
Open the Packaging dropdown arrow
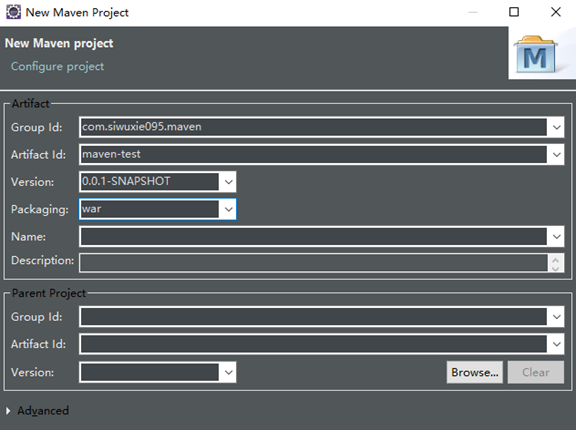228,209
